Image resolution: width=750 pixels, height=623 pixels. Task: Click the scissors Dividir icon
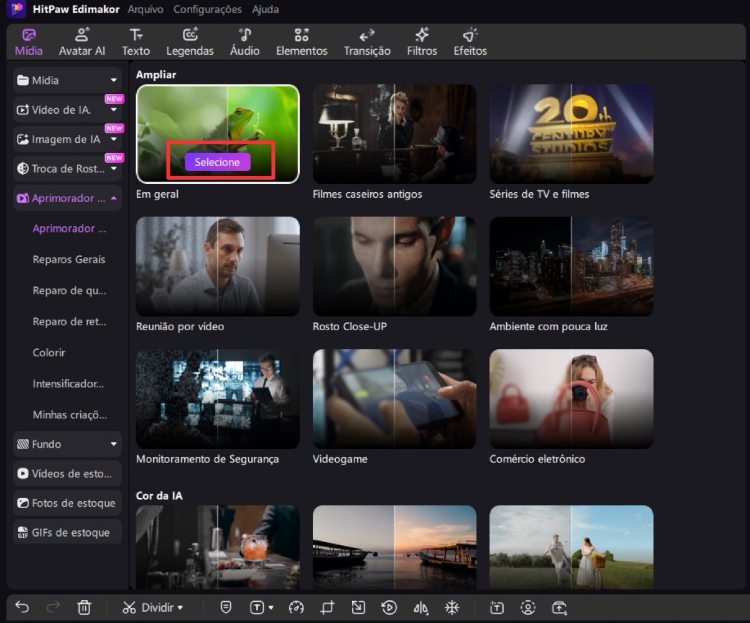(129, 608)
